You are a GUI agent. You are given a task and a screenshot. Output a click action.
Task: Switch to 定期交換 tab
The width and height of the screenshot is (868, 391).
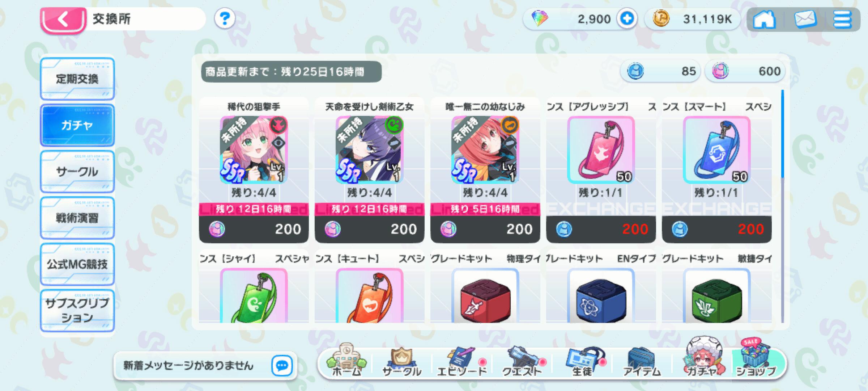[77, 79]
